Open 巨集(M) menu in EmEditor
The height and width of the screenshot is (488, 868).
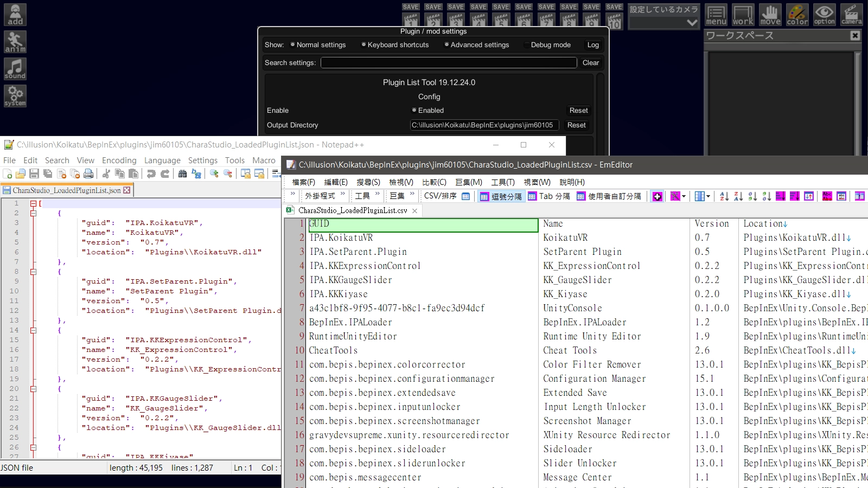tap(469, 182)
